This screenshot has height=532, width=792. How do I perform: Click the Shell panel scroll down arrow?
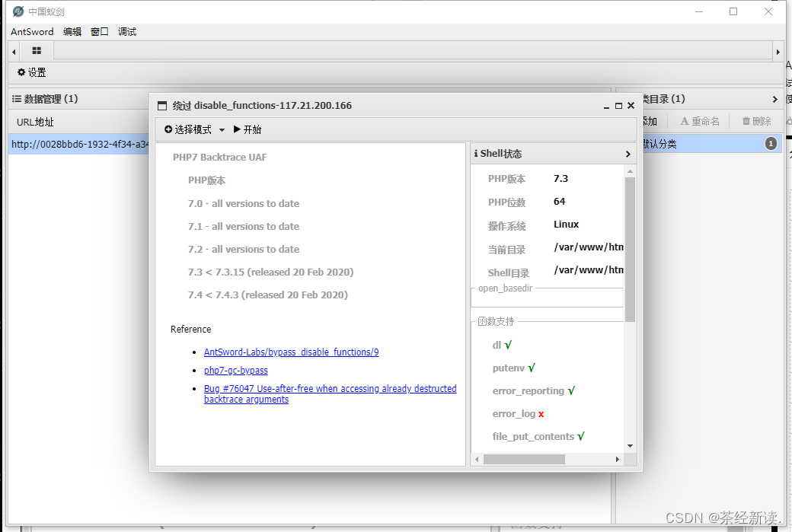pos(630,445)
